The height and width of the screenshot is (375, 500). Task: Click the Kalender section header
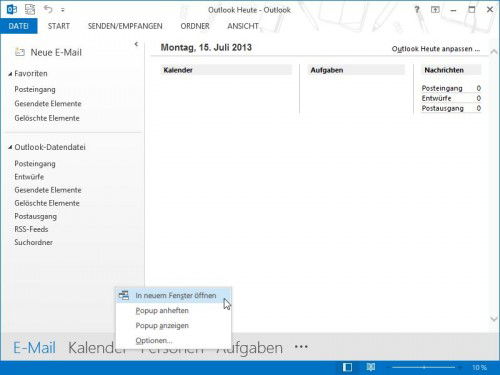click(226, 70)
